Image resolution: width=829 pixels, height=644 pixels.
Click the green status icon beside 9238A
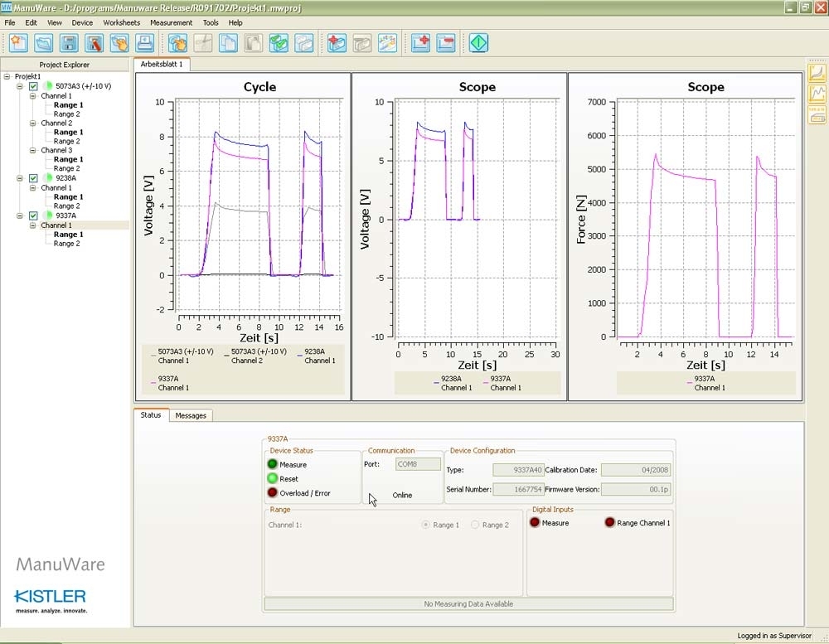[48, 177]
